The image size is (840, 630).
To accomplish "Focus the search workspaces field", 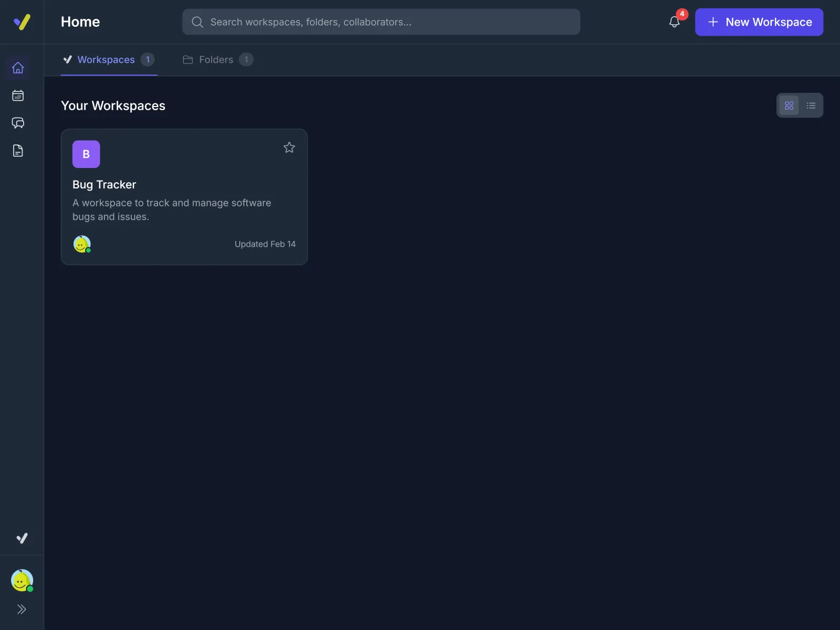I will click(x=381, y=22).
